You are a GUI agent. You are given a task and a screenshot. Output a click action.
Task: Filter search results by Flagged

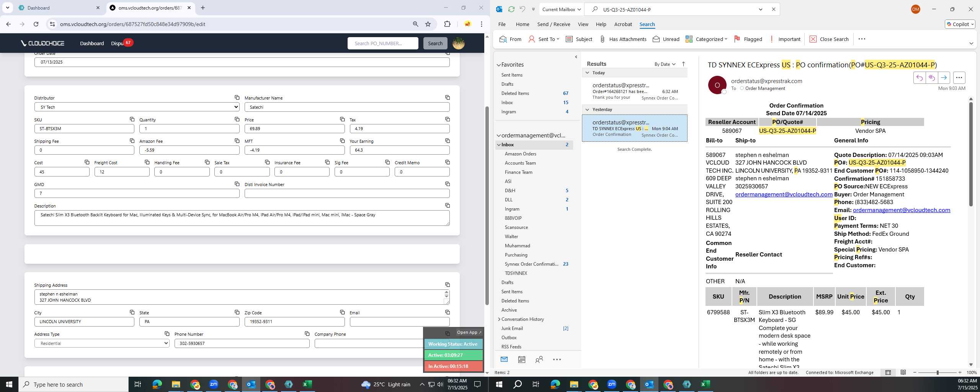[x=748, y=39]
